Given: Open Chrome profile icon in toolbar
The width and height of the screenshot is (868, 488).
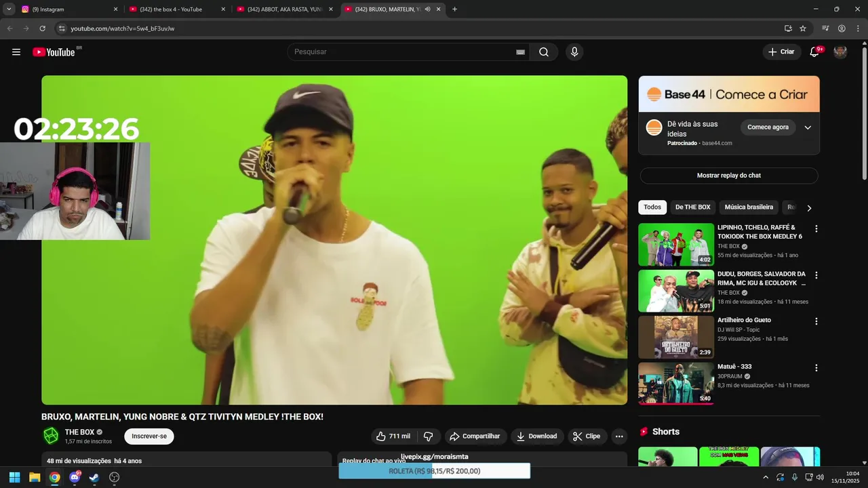Looking at the screenshot, I should [x=842, y=28].
